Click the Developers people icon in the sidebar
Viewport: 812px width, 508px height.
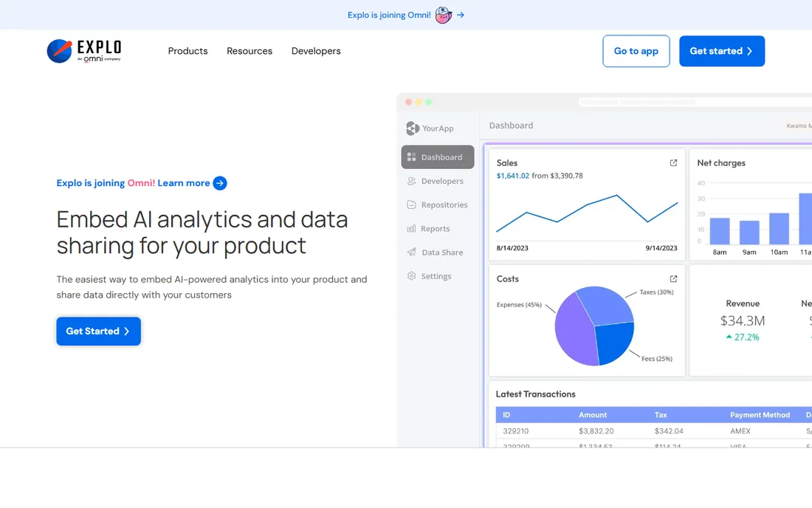tap(412, 181)
